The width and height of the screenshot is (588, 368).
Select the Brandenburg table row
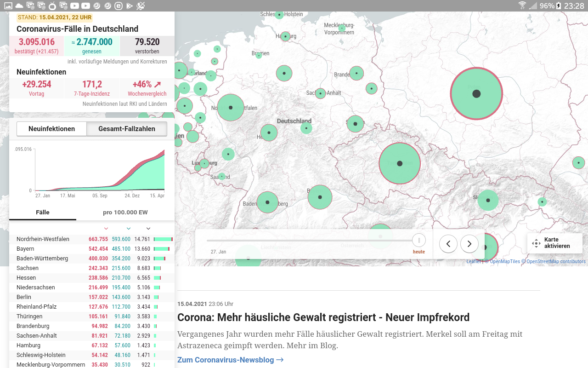[x=92, y=326]
